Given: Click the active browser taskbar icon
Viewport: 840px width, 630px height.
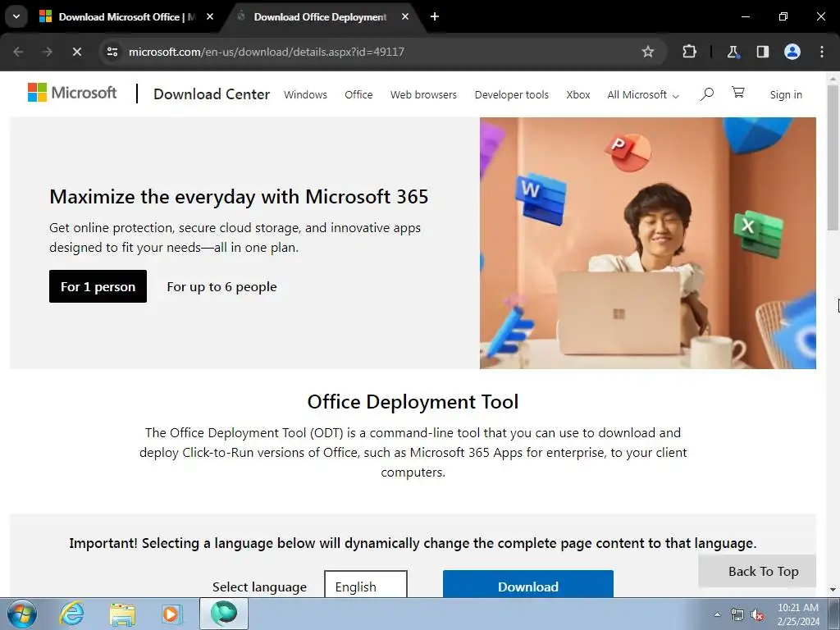Looking at the screenshot, I should coord(224,614).
